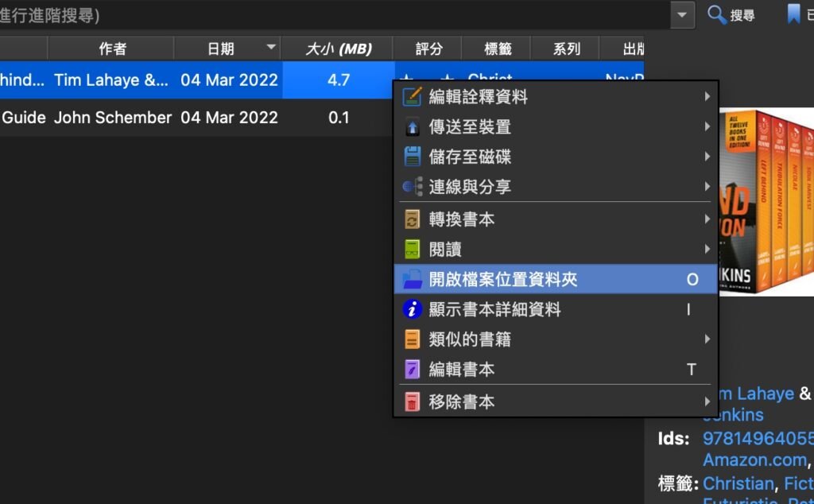Click inside the advanced search field
814x504 pixels.
point(318,15)
